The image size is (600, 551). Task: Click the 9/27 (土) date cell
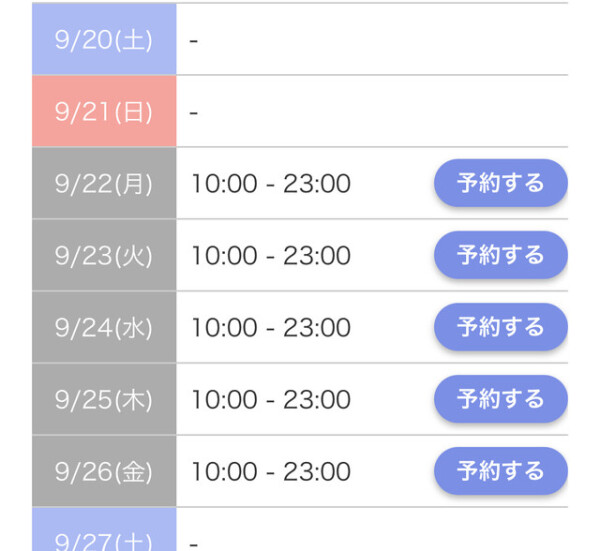coord(104,535)
